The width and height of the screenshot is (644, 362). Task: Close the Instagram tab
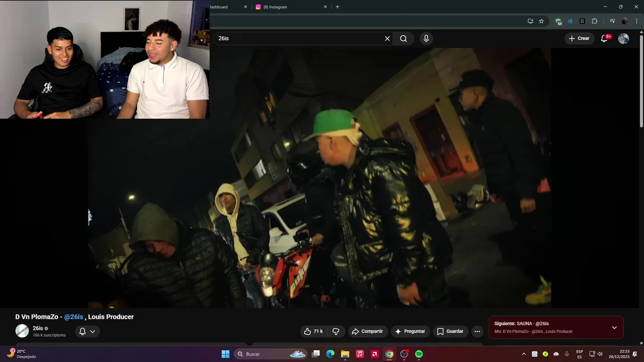(x=325, y=7)
